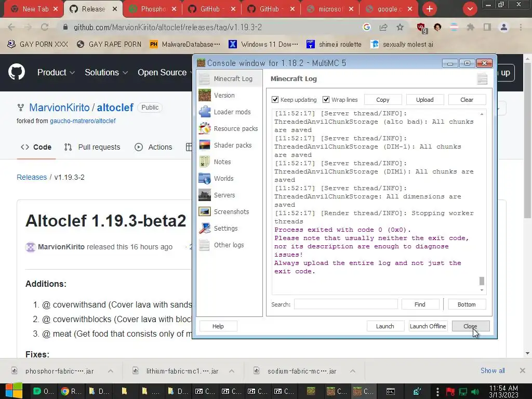
Task: Open a new tab with plus button
Action: click(x=430, y=9)
